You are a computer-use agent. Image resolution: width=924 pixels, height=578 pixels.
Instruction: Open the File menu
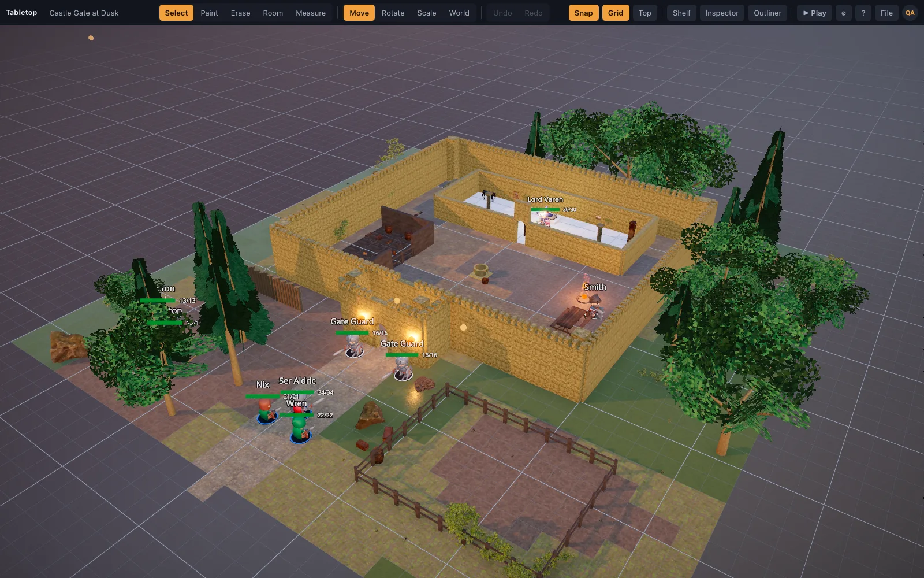886,13
